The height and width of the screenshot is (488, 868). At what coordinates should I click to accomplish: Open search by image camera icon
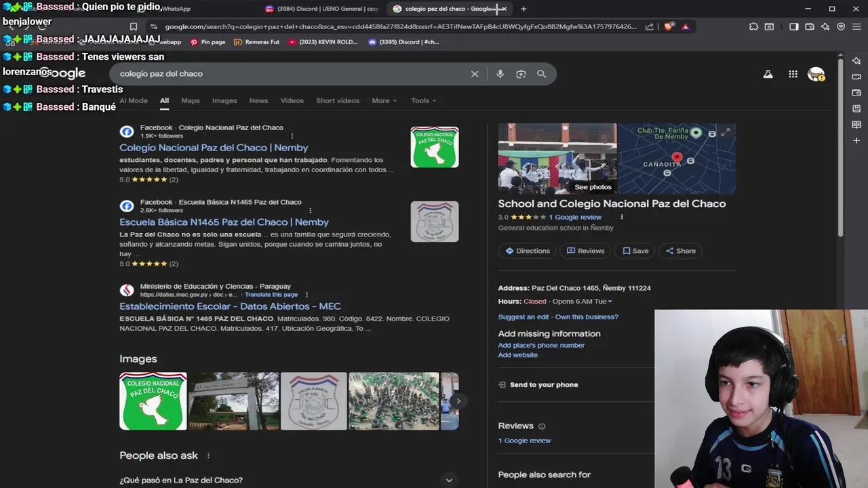tap(521, 74)
